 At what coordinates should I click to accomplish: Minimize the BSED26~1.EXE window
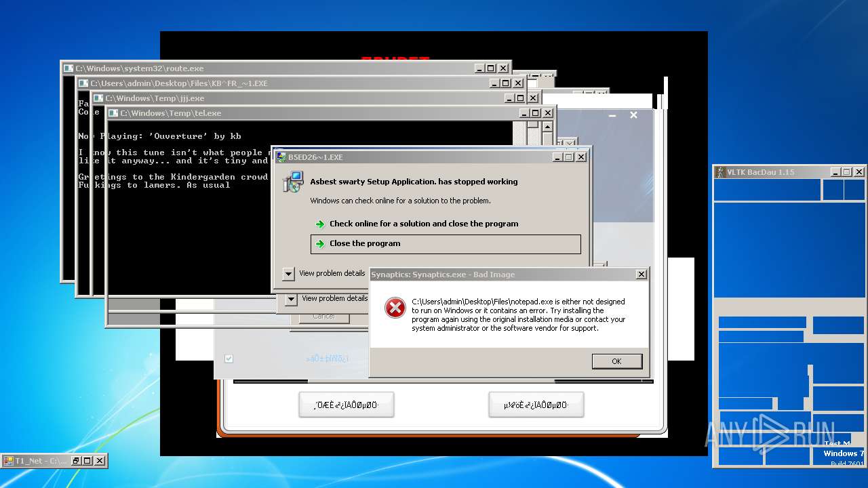(557, 157)
